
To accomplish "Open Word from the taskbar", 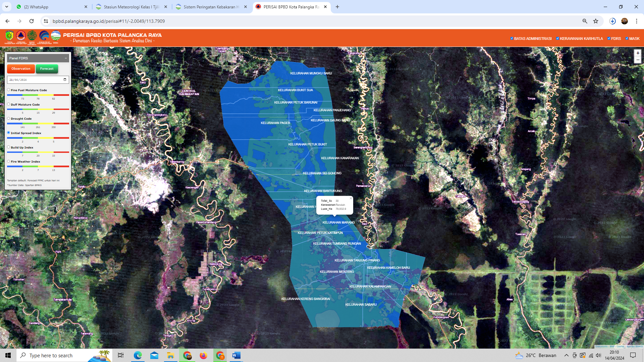I will click(x=236, y=355).
